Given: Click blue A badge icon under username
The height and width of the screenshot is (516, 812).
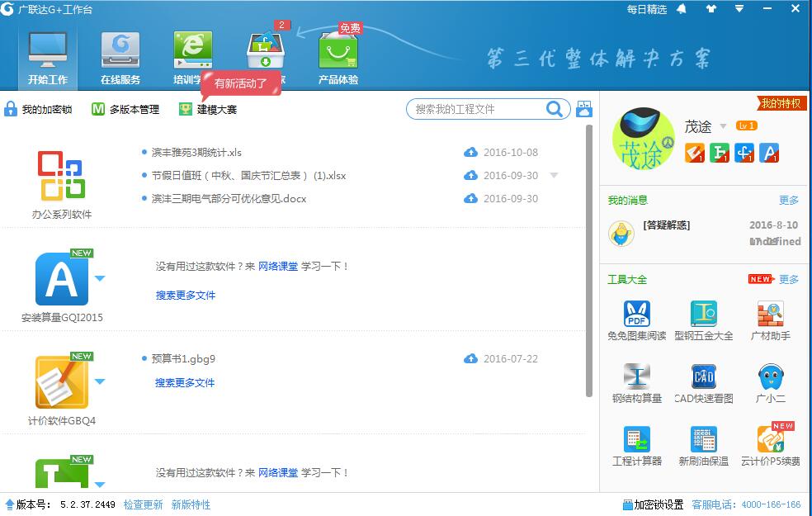Looking at the screenshot, I should pos(769,153).
